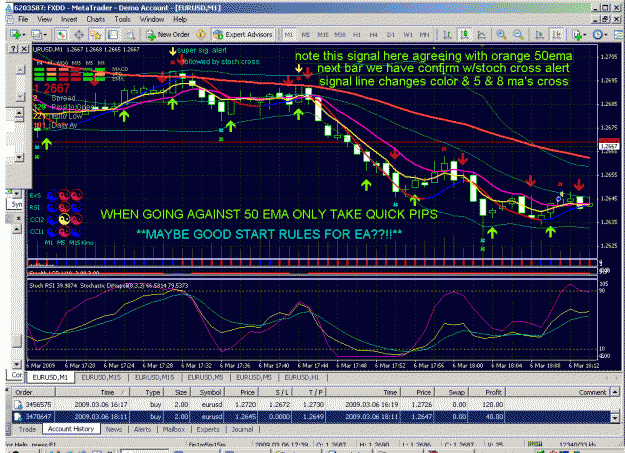Zoom out on the chart

(x=518, y=35)
